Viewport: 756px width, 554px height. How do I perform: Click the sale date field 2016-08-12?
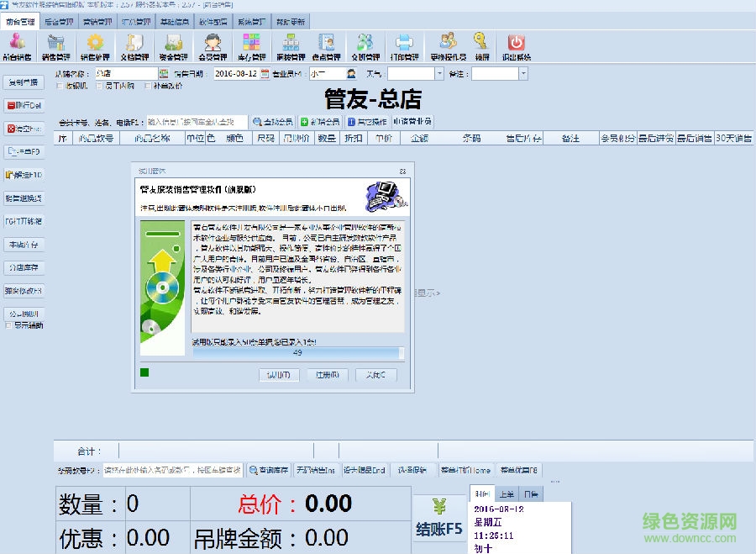pos(236,74)
